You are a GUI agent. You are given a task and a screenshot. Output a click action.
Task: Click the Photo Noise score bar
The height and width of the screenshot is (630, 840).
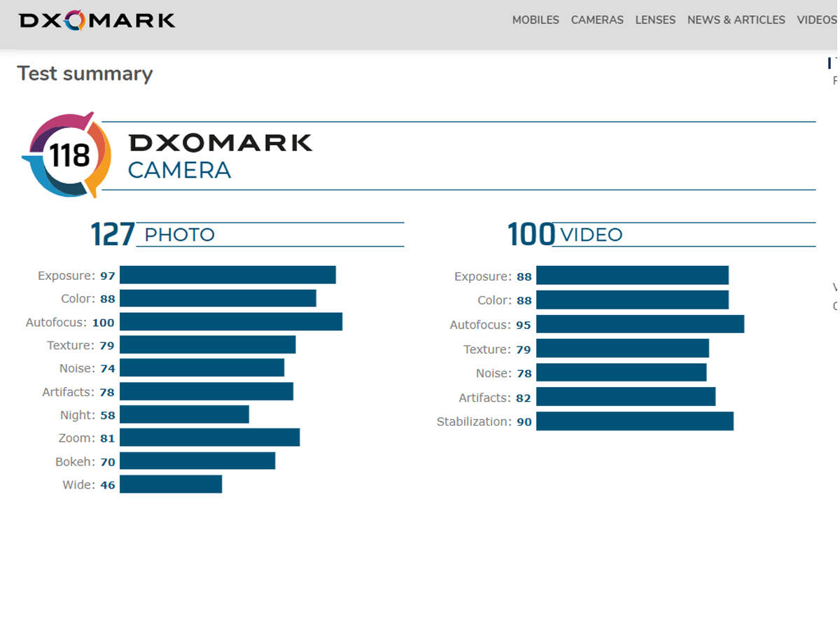[x=202, y=367]
